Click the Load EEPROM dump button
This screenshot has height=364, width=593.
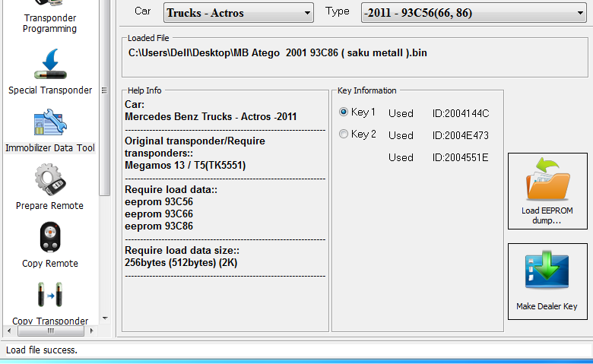tap(547, 191)
